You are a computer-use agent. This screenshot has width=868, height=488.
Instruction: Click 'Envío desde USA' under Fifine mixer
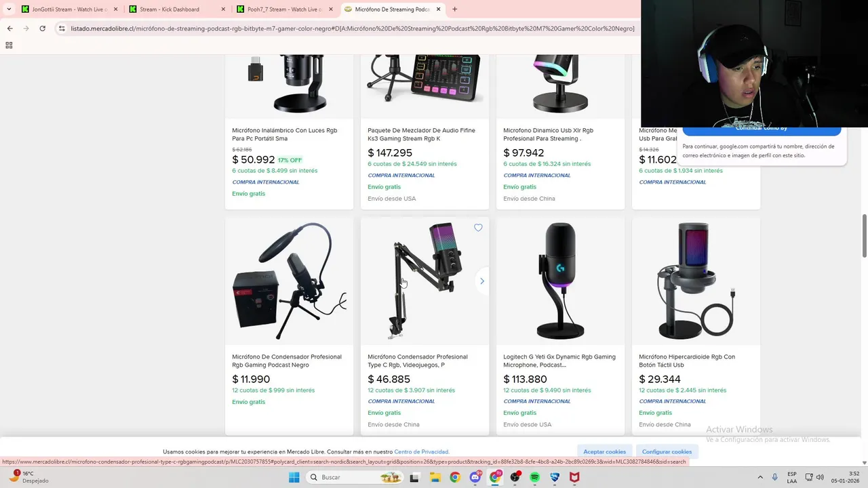coord(392,199)
